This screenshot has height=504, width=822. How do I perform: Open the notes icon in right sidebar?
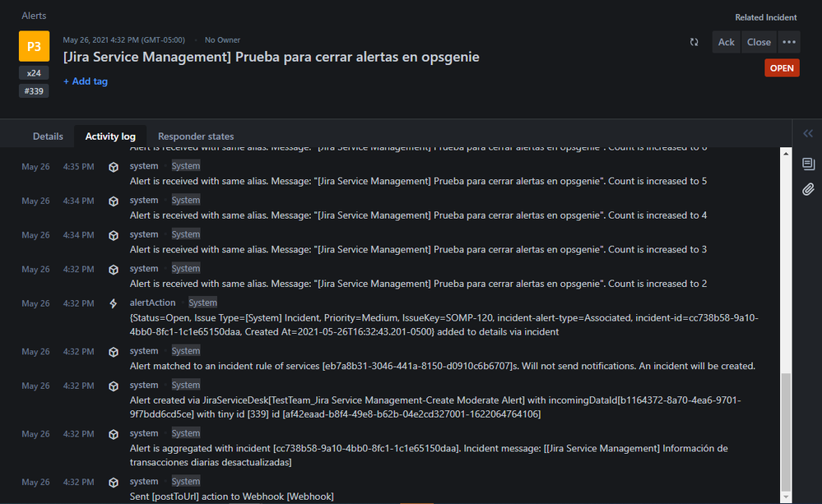coord(808,164)
